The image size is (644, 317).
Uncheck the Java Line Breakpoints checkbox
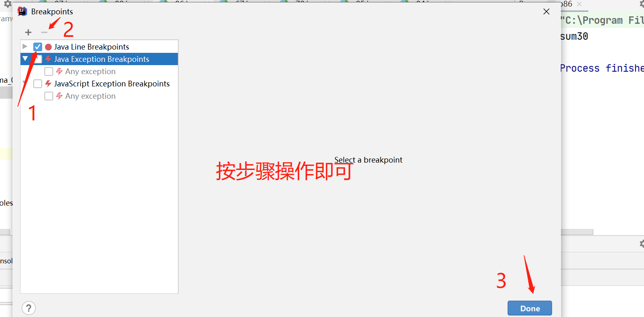[x=38, y=47]
